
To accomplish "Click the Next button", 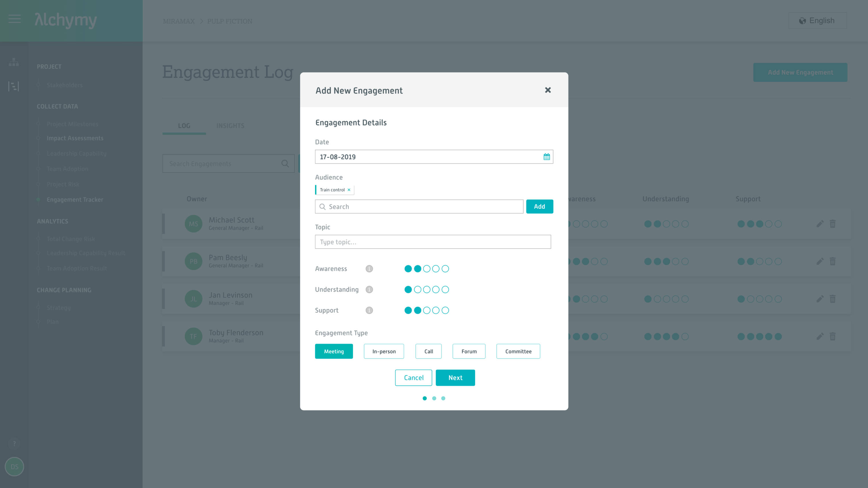I will pos(455,377).
